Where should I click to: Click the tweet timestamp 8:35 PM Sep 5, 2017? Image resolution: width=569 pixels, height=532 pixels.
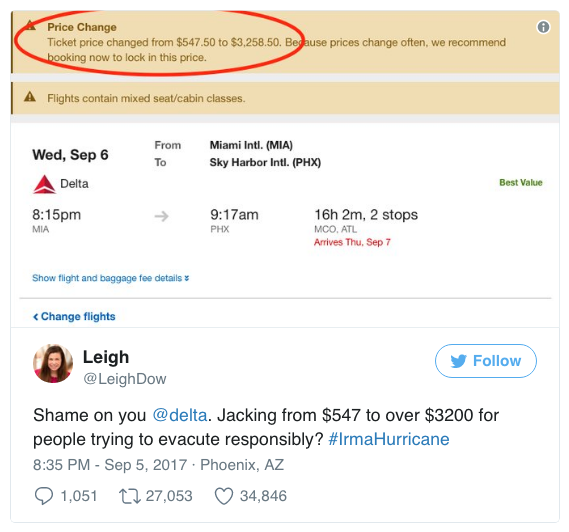(110, 465)
